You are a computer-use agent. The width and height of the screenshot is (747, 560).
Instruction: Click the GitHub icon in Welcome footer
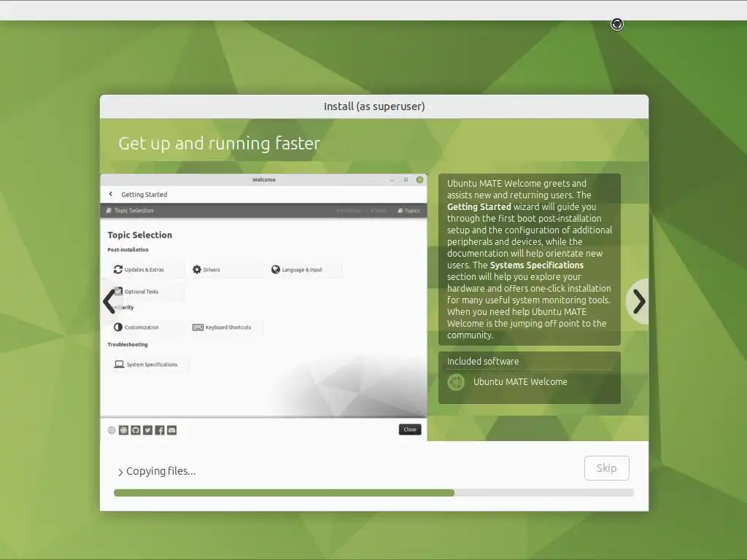coord(135,430)
